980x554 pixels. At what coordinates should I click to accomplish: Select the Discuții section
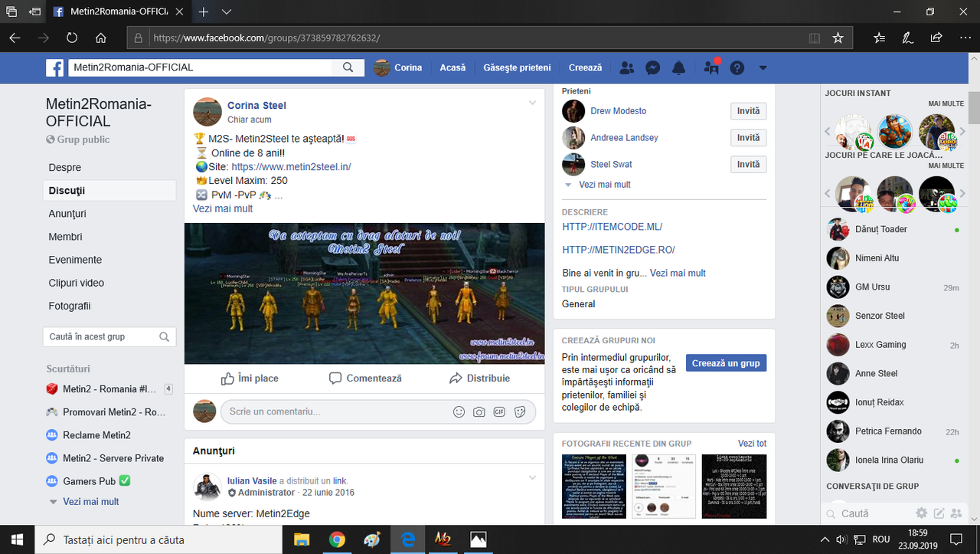[x=109, y=191]
